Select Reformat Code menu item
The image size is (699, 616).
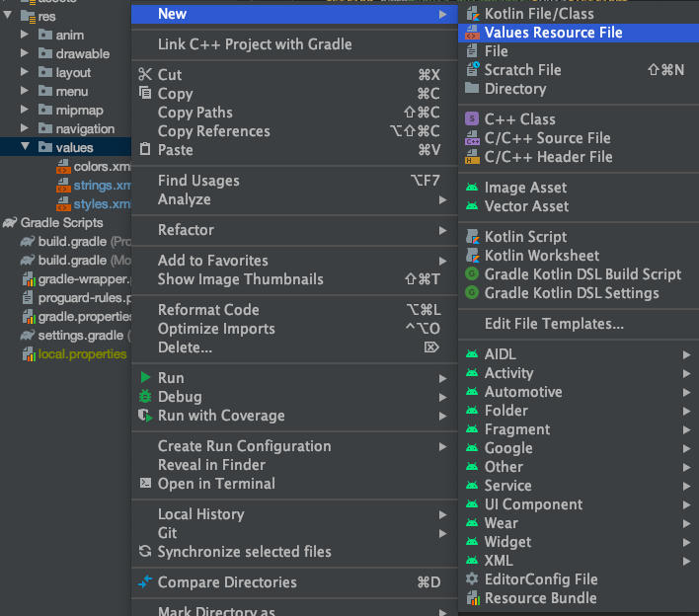[294, 310]
